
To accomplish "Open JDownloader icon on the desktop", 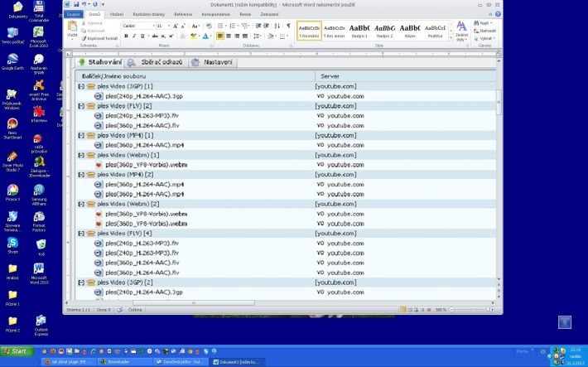I will 39,167.
